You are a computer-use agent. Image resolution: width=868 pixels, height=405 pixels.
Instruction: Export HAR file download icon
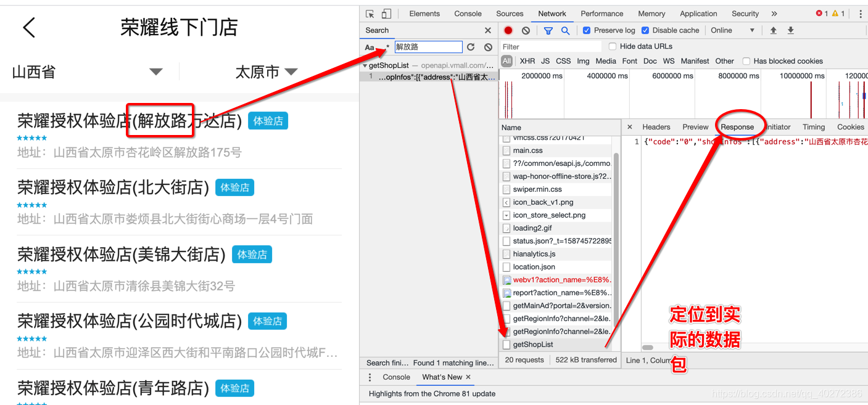[790, 30]
